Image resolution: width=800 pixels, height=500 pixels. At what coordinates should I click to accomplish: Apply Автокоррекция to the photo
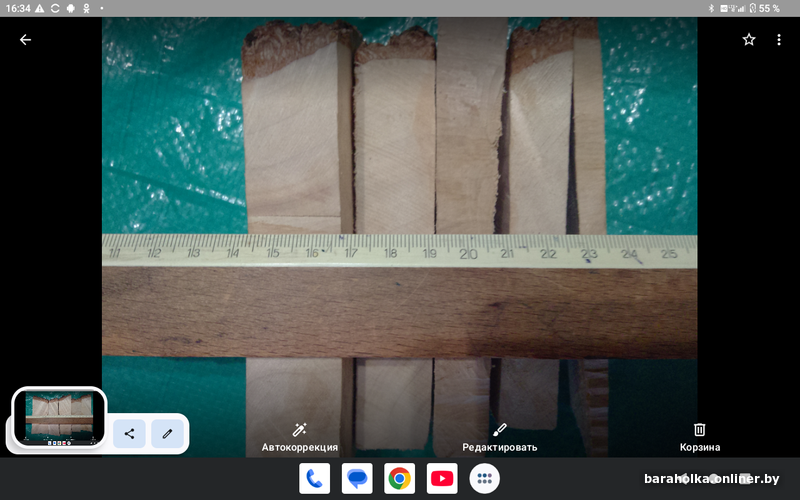(x=299, y=437)
